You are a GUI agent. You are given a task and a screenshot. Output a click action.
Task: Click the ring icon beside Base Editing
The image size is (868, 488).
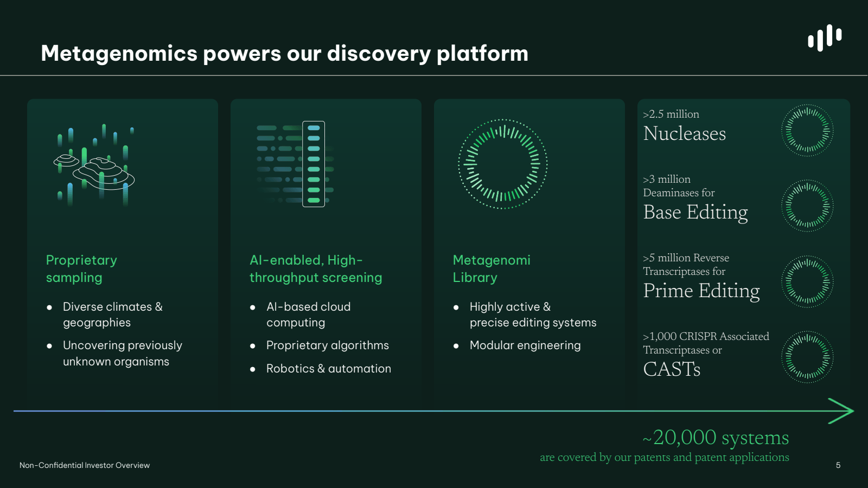807,206
